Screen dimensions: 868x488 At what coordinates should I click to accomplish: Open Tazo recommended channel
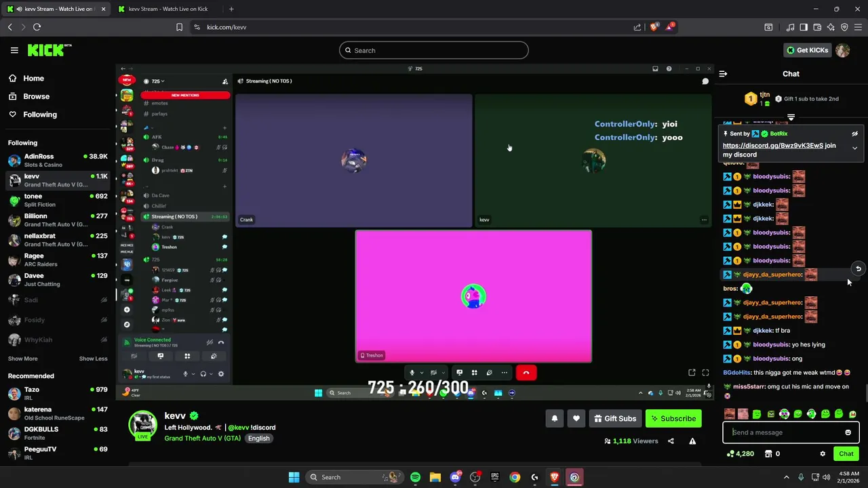(x=58, y=393)
